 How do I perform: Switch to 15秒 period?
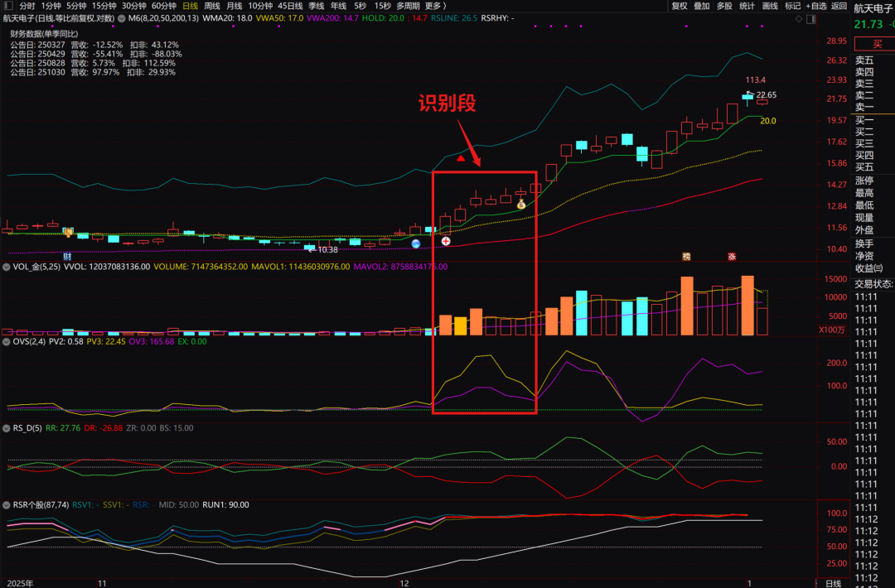pos(382,6)
